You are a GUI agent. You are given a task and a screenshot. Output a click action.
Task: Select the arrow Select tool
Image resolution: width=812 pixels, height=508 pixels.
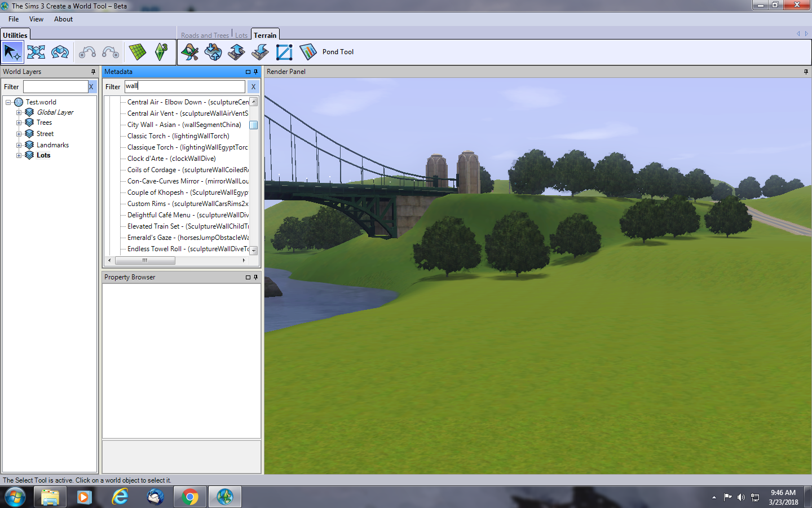tap(12, 52)
